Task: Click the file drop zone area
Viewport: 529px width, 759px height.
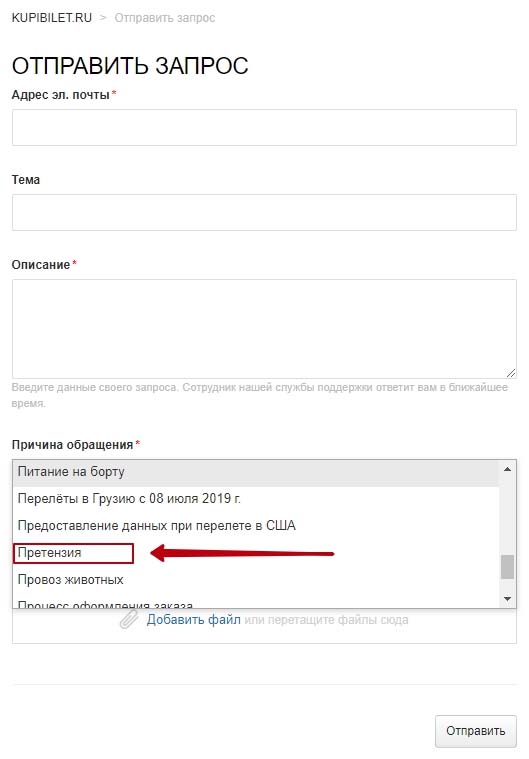Action: pos(264,626)
